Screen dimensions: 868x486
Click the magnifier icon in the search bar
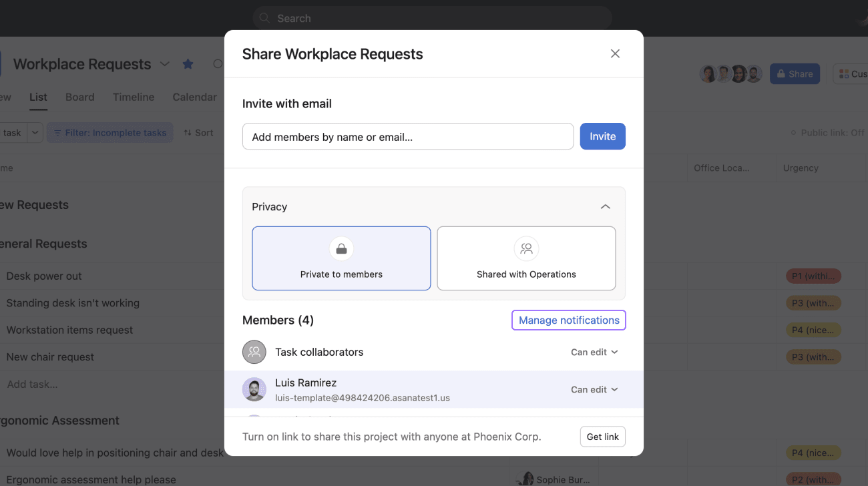tap(265, 18)
